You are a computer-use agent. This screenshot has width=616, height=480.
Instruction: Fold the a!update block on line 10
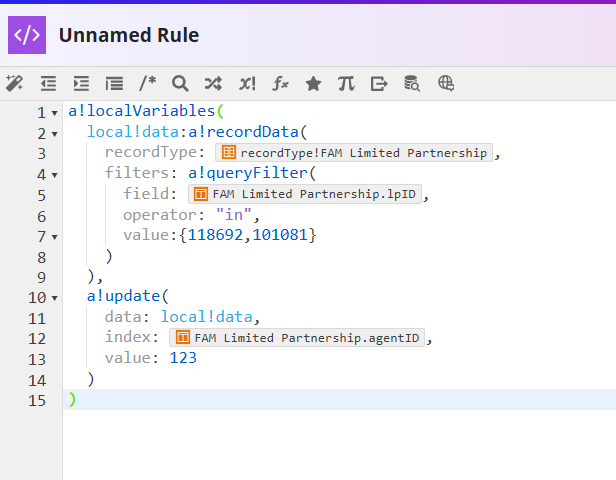[54, 297]
